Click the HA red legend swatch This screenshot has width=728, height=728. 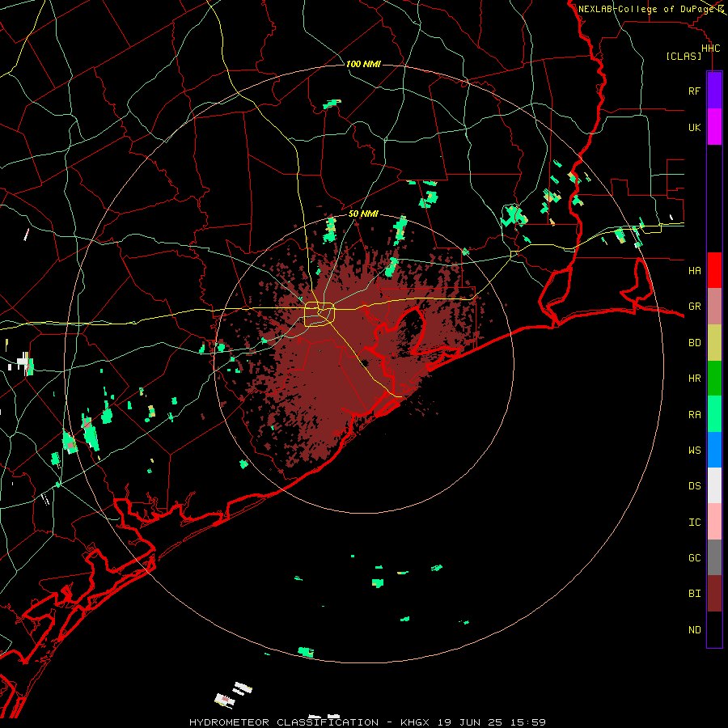(x=714, y=270)
